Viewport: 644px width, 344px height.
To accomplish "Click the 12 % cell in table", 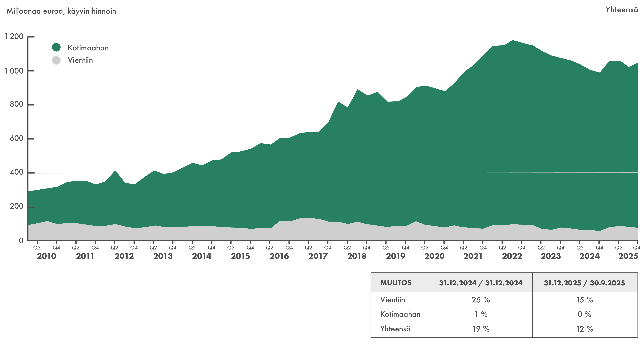I will coord(585,329).
